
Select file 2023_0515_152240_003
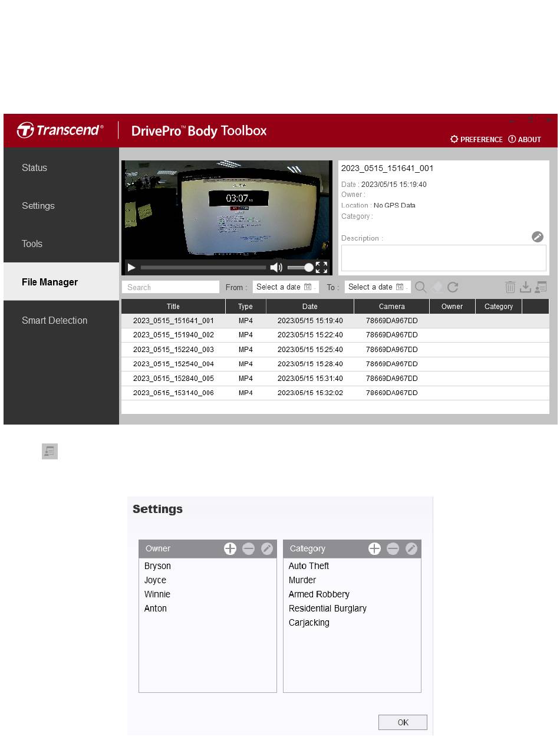pos(335,350)
